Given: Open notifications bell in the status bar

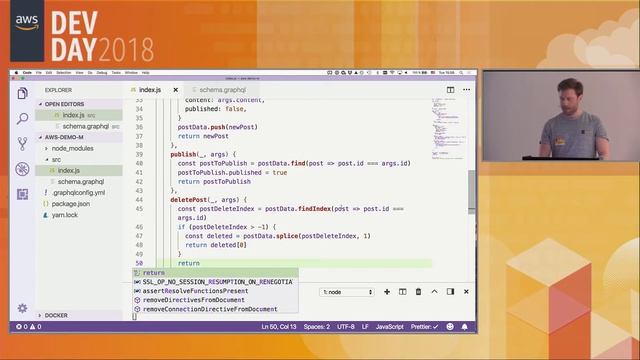Looking at the screenshot, I should pyautogui.click(x=464, y=327).
